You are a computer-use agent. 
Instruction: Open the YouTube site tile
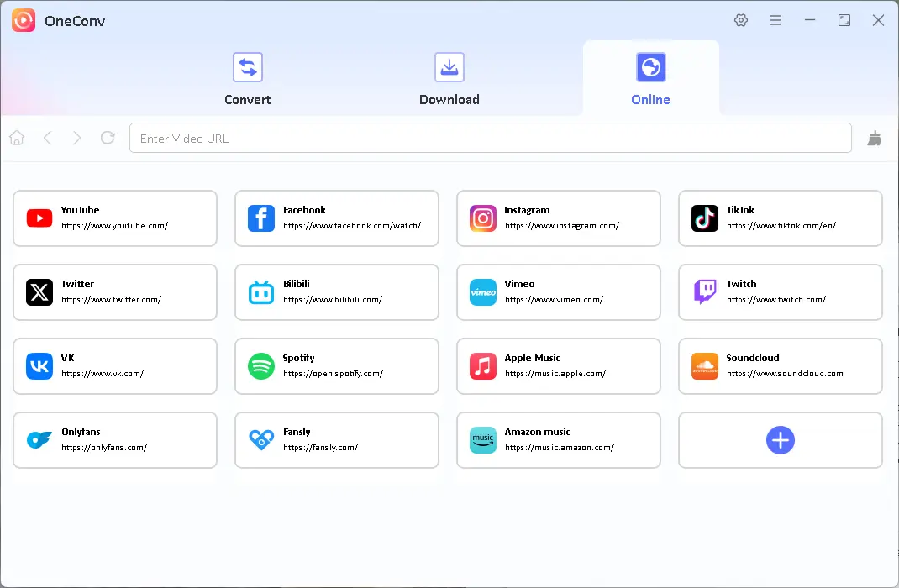coord(115,218)
